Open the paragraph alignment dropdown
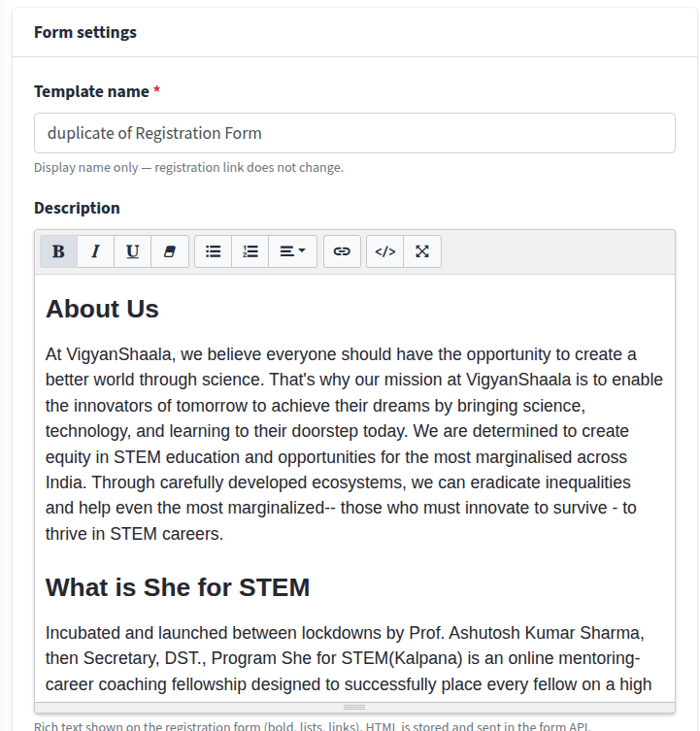Viewport: 700px width, 731px height. [292, 251]
